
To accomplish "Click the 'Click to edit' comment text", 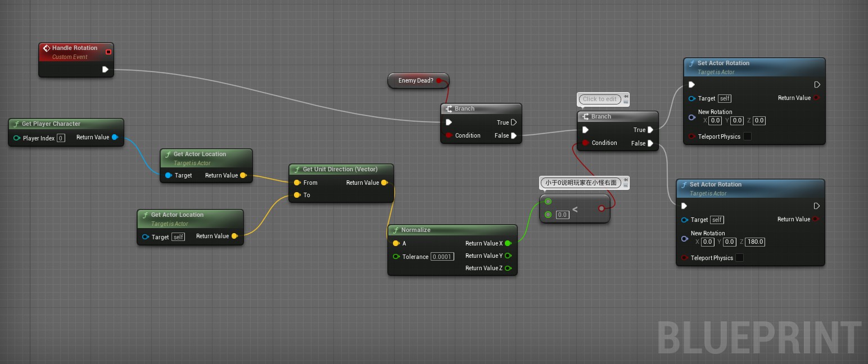I will (599, 99).
